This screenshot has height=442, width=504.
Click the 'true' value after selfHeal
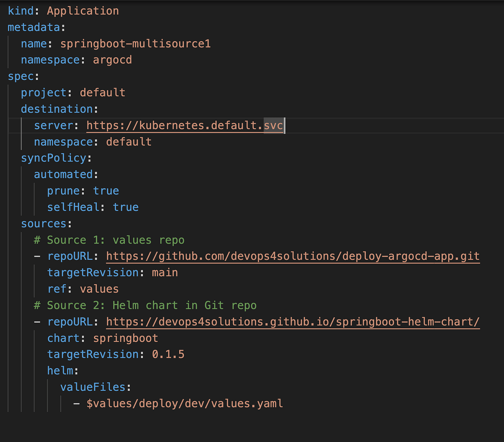pos(125,207)
